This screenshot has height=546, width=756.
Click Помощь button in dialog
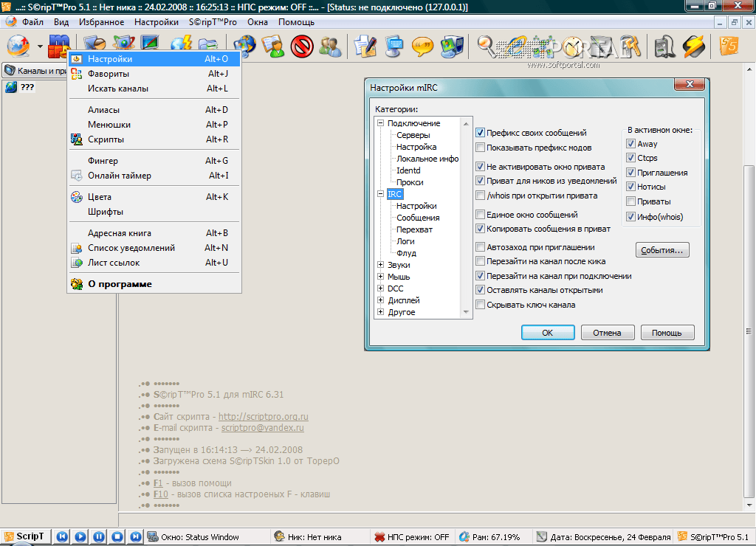coord(667,333)
